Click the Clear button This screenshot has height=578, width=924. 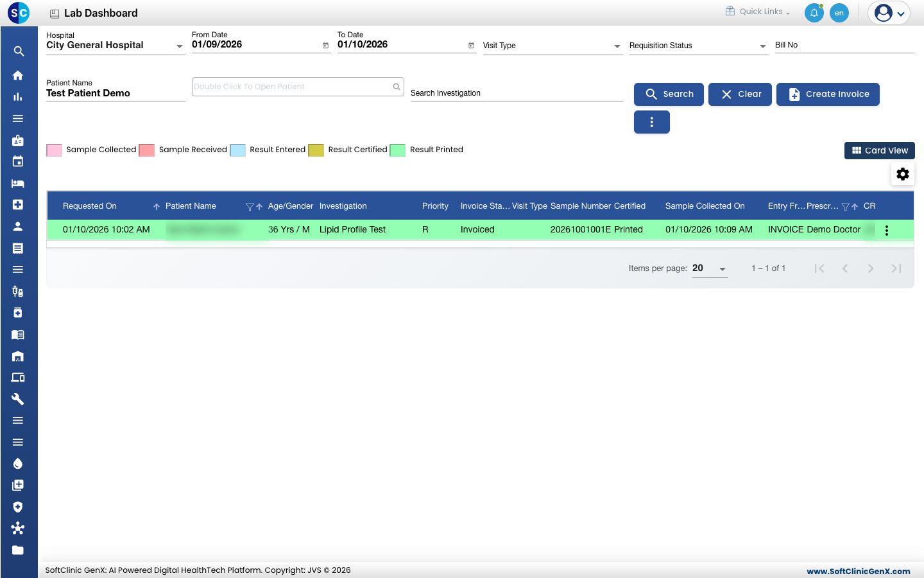(740, 94)
